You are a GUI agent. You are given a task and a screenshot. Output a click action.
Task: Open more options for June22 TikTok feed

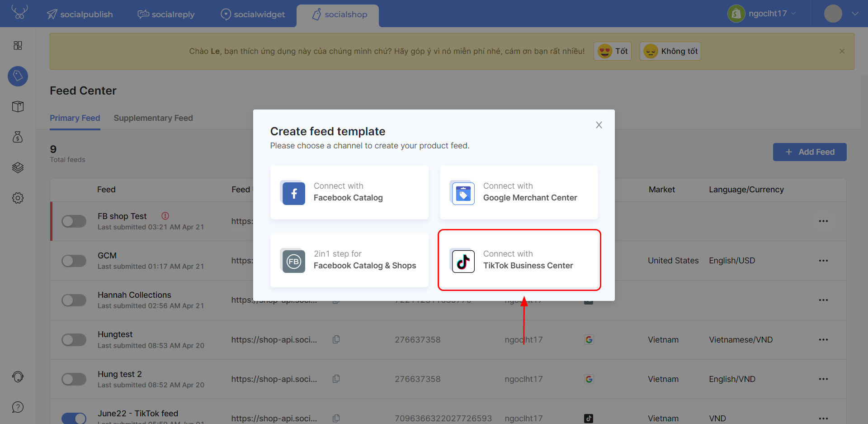[823, 418]
